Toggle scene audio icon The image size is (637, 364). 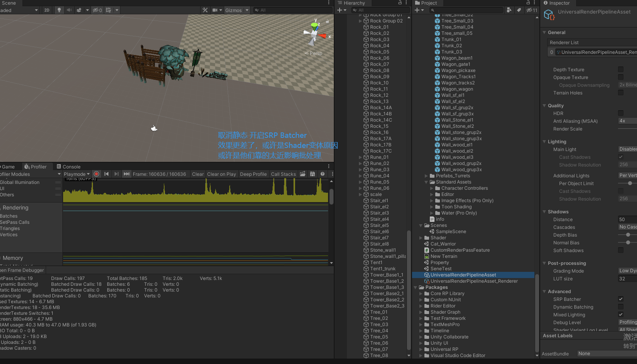coord(70,10)
